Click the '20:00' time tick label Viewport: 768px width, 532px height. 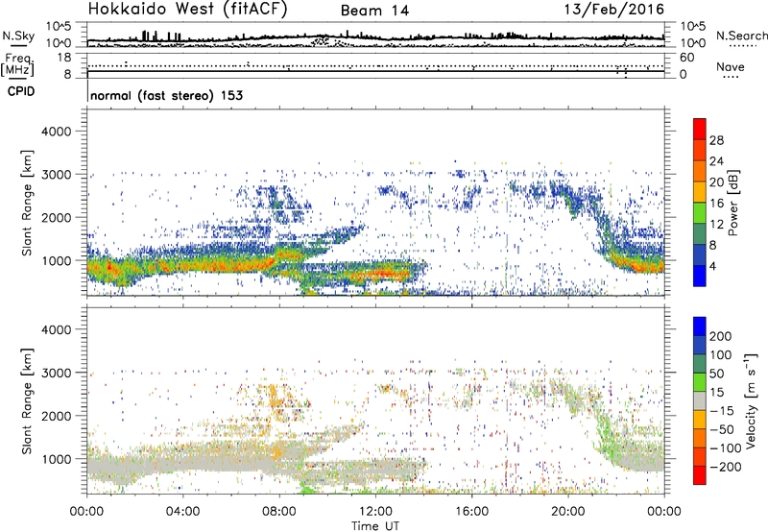pyautogui.click(x=567, y=512)
